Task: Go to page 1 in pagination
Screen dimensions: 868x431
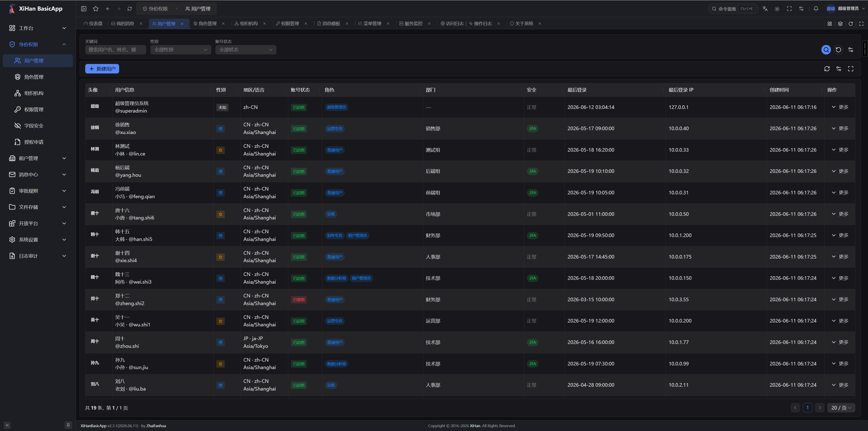Action: [807, 408]
